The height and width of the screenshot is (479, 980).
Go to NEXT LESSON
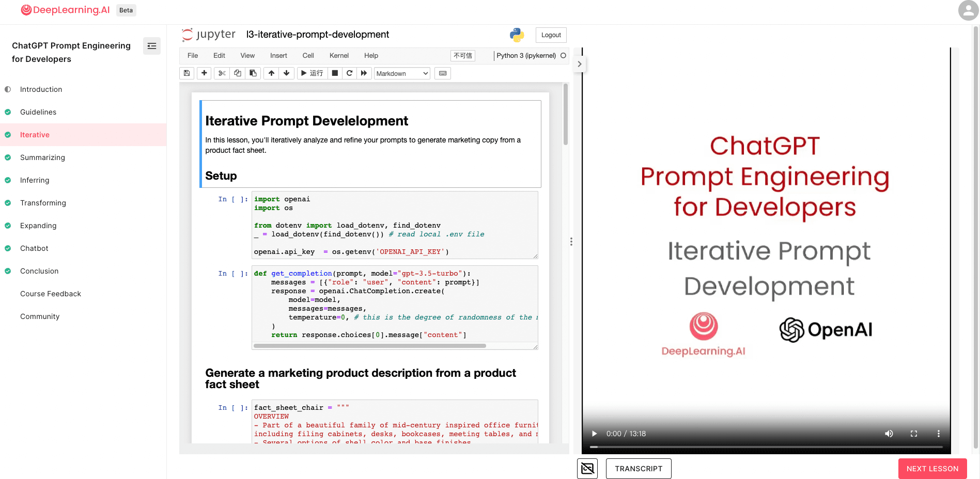pyautogui.click(x=932, y=469)
